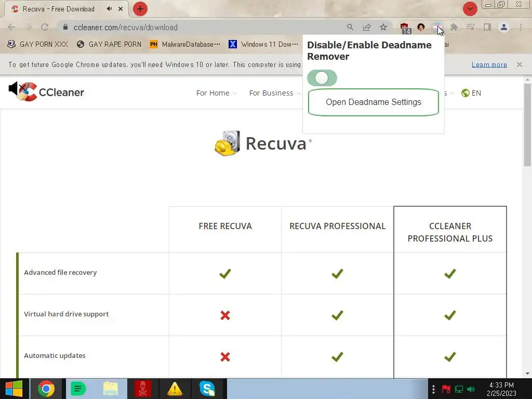View site info via the lock icon
Screen dimensions: 532x399
pos(65,27)
